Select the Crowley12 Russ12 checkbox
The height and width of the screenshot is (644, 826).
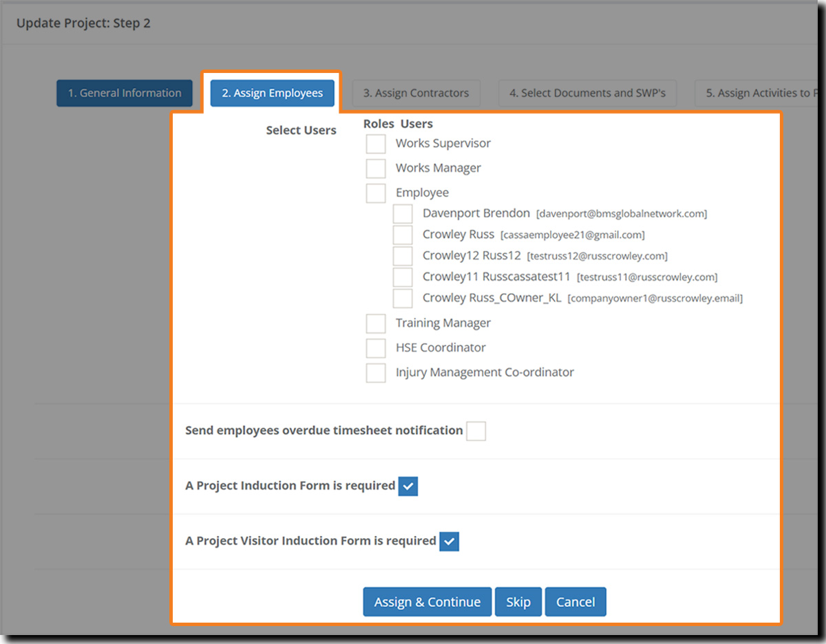[x=403, y=256]
